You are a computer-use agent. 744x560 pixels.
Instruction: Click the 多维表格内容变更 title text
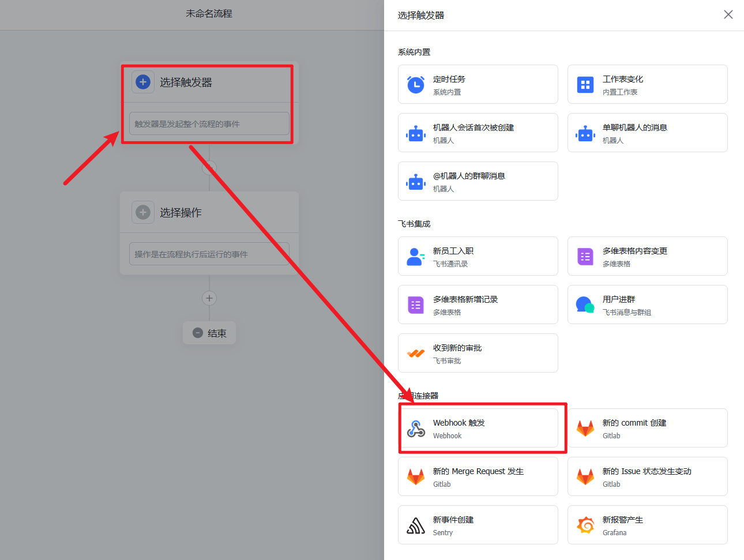(x=635, y=251)
